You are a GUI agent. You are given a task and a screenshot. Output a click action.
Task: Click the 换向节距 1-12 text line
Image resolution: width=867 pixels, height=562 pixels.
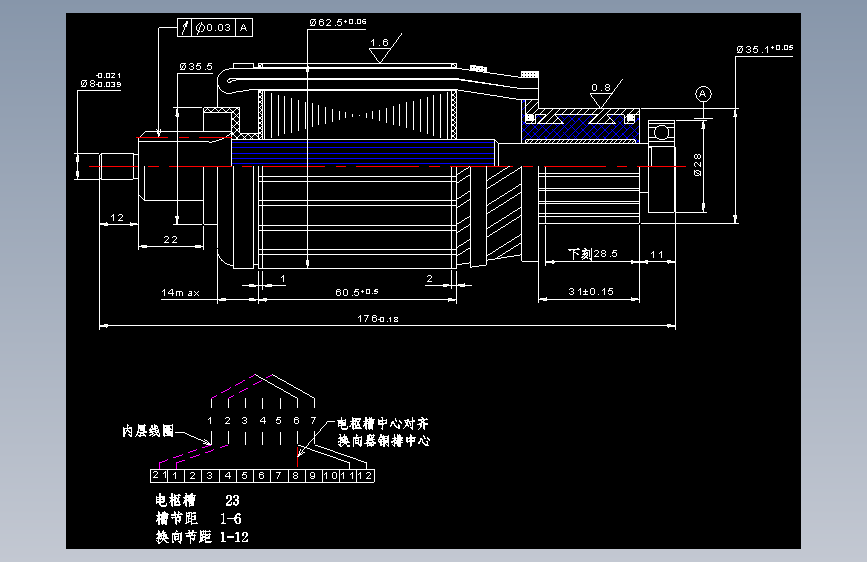coord(202,537)
